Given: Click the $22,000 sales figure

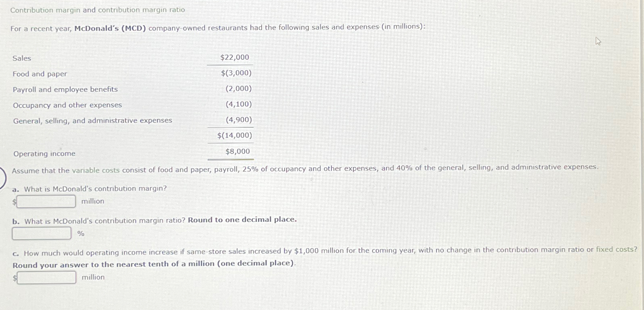Looking at the screenshot, I should point(234,57).
